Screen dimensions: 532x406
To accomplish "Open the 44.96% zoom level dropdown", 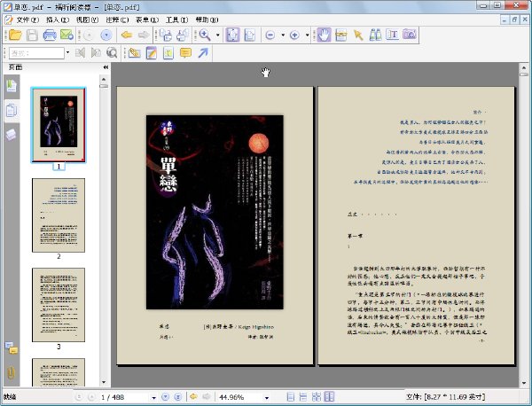I will click(267, 397).
